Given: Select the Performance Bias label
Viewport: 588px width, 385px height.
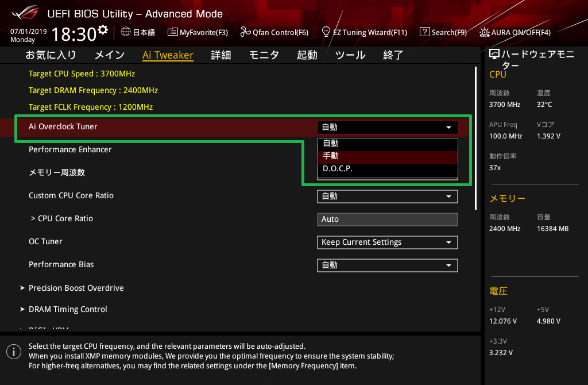Looking at the screenshot, I should pyautogui.click(x=61, y=264).
